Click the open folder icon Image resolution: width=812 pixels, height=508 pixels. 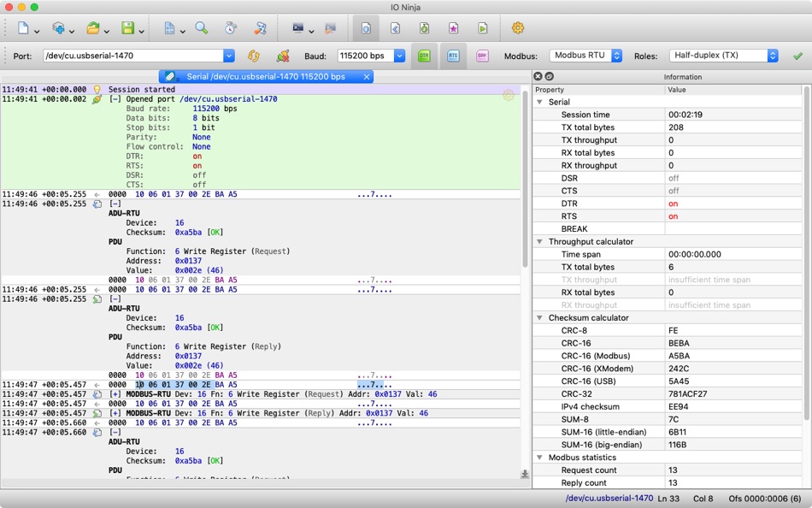93,28
